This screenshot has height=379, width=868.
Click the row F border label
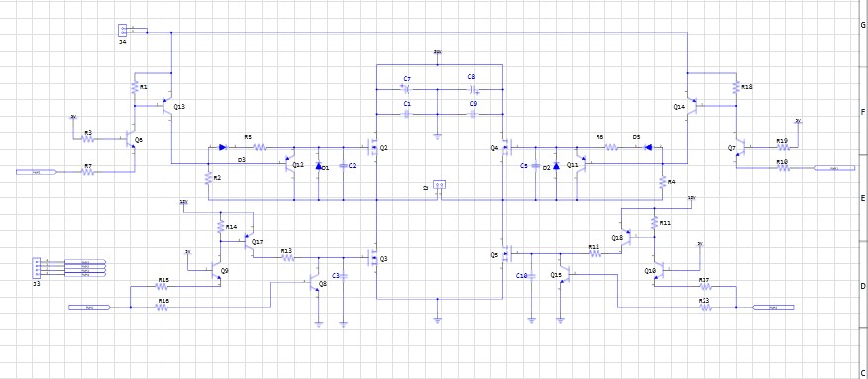[862, 112]
